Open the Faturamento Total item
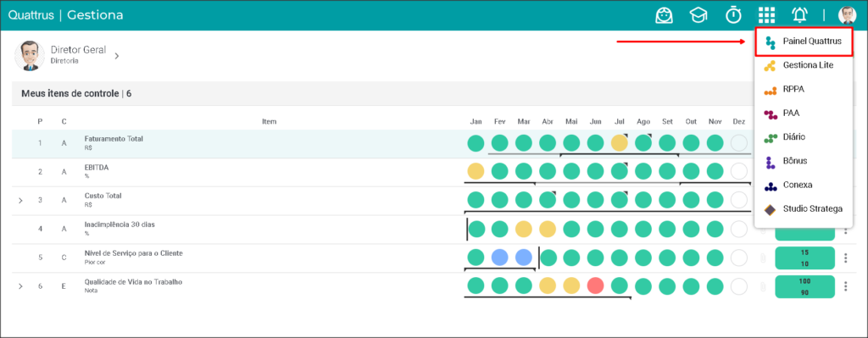The image size is (868, 338). coord(114,139)
